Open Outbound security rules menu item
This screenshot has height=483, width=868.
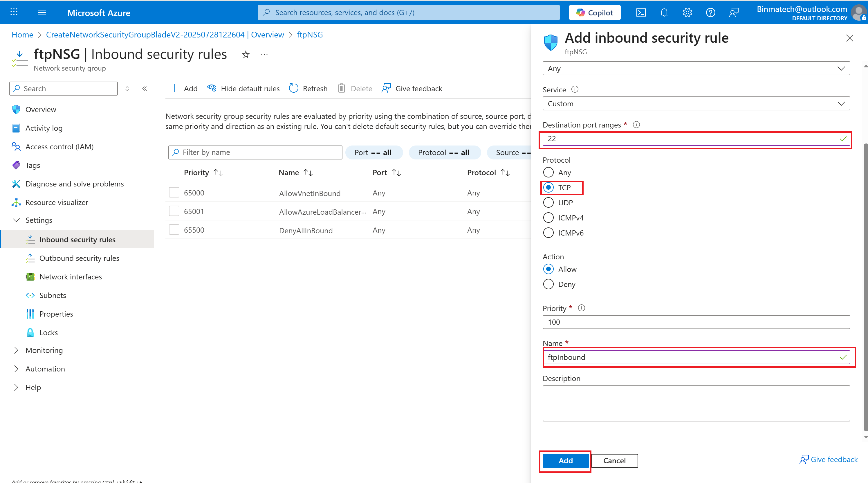[x=79, y=258]
